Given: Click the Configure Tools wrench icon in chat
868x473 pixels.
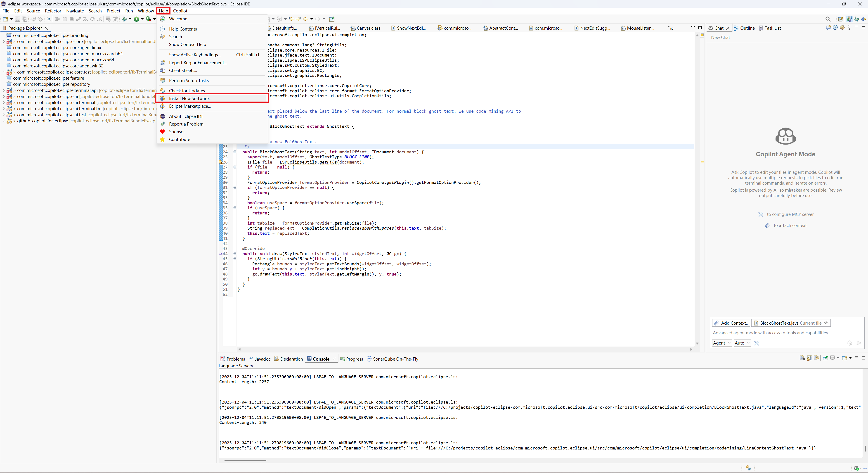Looking at the screenshot, I should click(757, 343).
